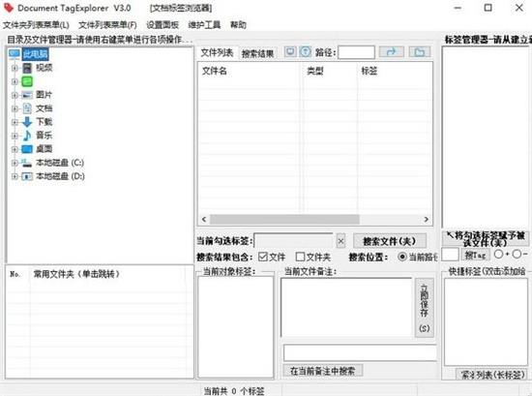The width and height of the screenshot is (532, 396).
Task: Click the 文件名 column header
Action: tap(249, 71)
